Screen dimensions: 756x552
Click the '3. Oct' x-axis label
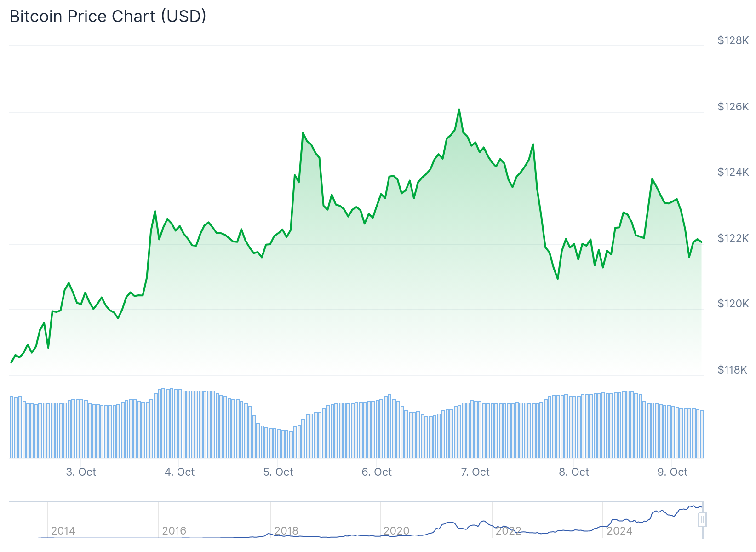81,472
